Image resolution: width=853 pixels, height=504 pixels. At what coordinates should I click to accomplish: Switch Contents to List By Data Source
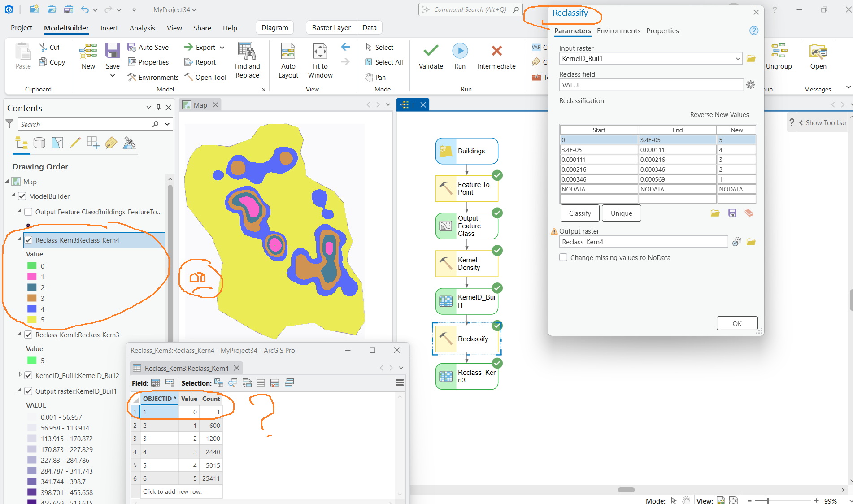point(39,143)
